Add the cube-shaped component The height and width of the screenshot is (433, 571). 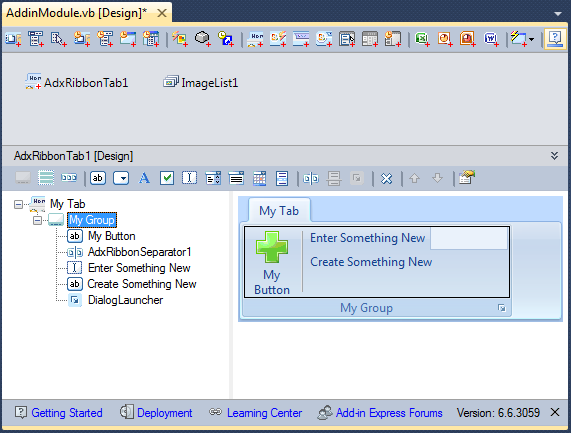tap(202, 39)
